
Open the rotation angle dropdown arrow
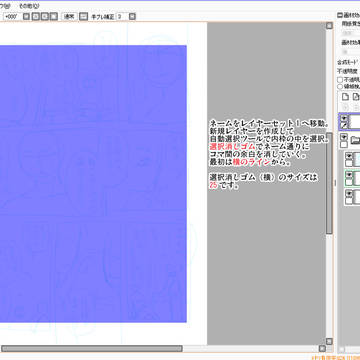pos(27,16)
